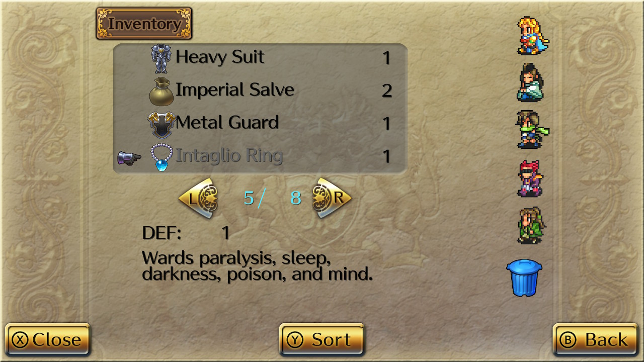This screenshot has height=362, width=644.
Task: Select the Metal Guard entry
Action: point(260,124)
